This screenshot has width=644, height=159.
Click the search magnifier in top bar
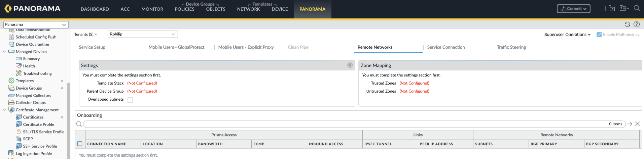point(637,8)
